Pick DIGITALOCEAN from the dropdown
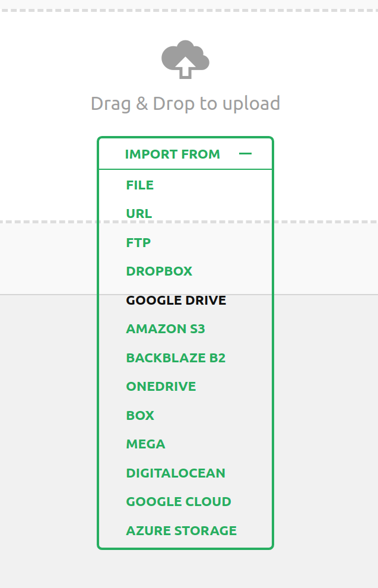 pyautogui.click(x=176, y=473)
